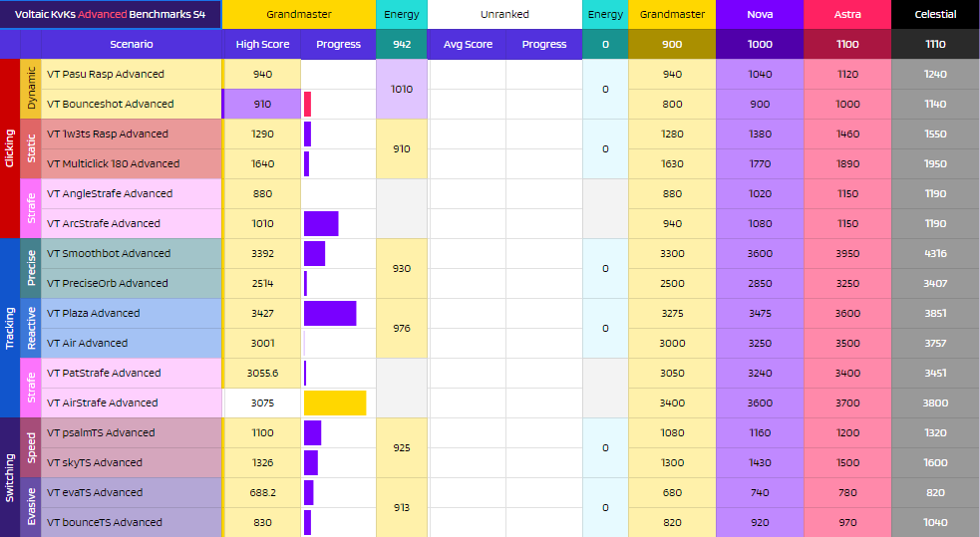Select the Astra rank header

(847, 14)
